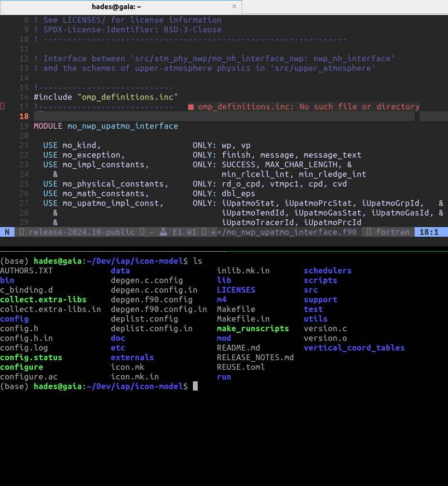The height and width of the screenshot is (486, 448).
Task: Click the git branch icon before release-2024.10-public
Action: [22, 232]
